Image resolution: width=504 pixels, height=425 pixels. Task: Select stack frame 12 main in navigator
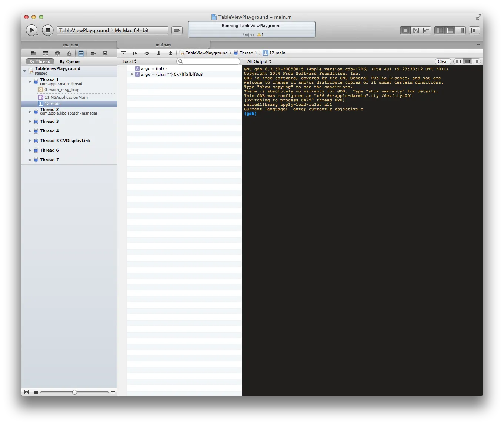(x=69, y=104)
